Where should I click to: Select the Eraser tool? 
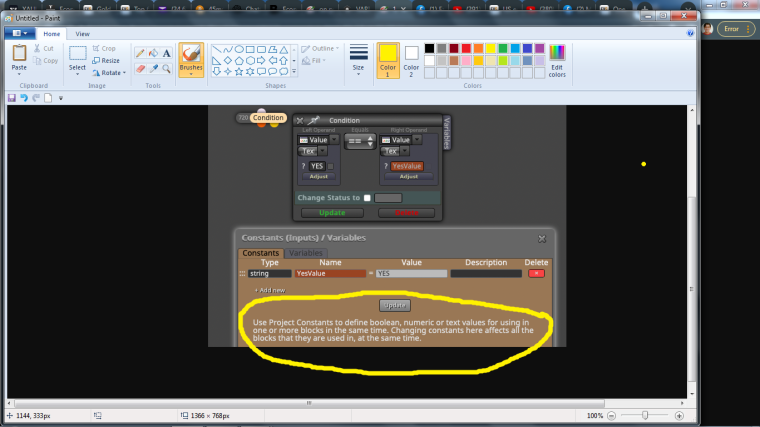point(140,68)
